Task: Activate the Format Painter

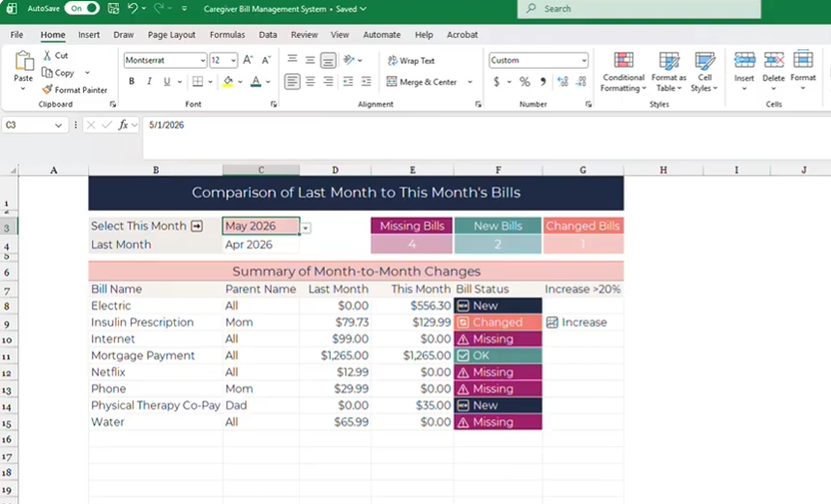Action: tap(74, 90)
